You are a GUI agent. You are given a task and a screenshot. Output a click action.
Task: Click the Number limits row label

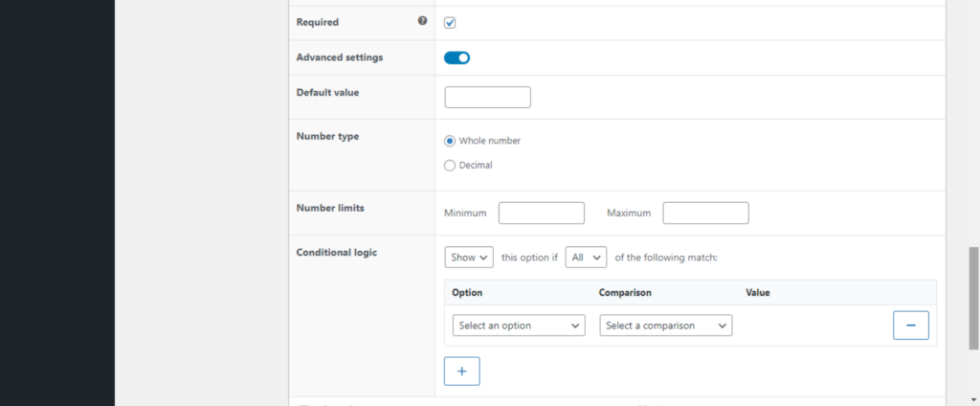tap(330, 207)
